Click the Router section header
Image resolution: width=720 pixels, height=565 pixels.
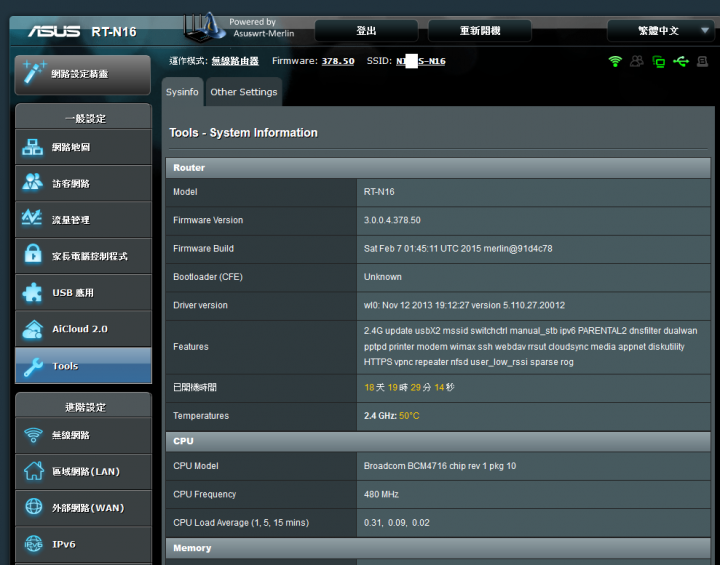(438, 168)
